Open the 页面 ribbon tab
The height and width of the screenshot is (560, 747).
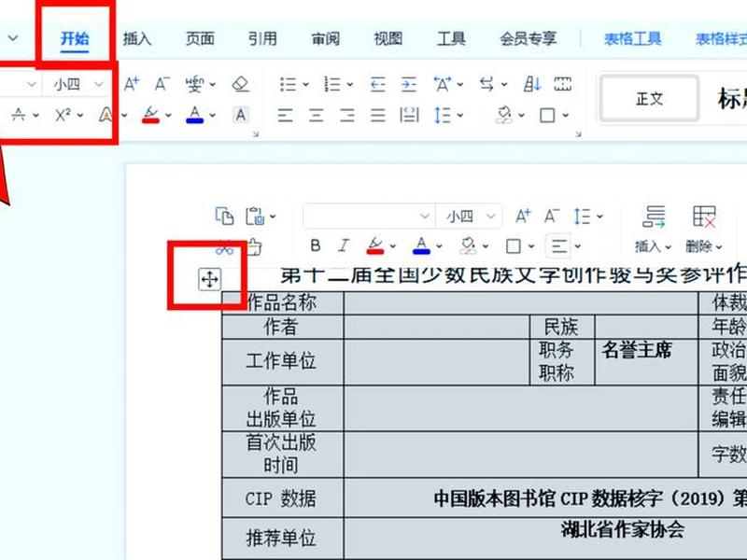coord(200,38)
